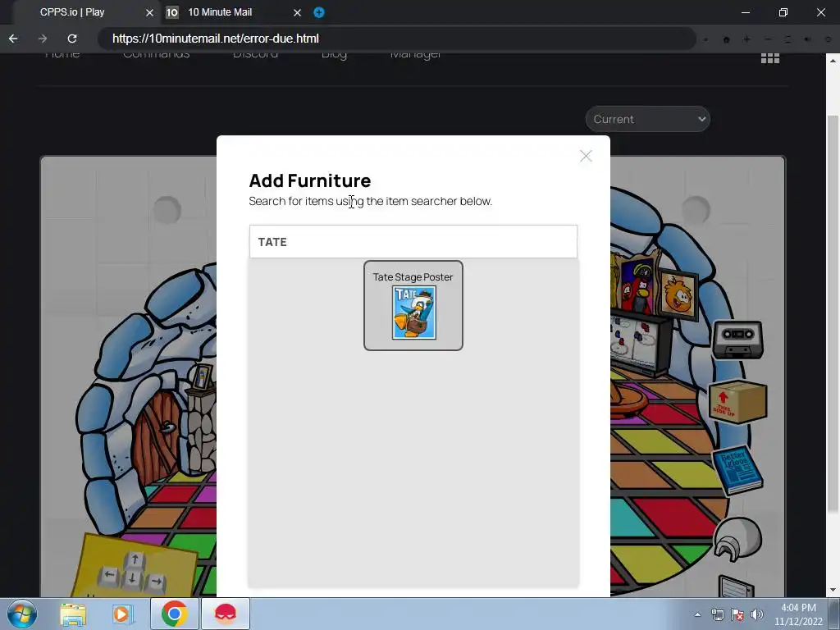
Task: Click the browser address bar
Action: [x=396, y=39]
